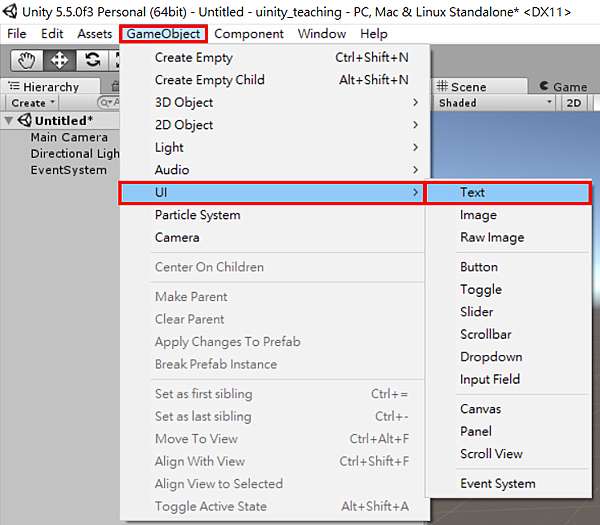Select the Hierarchy tab

point(50,86)
